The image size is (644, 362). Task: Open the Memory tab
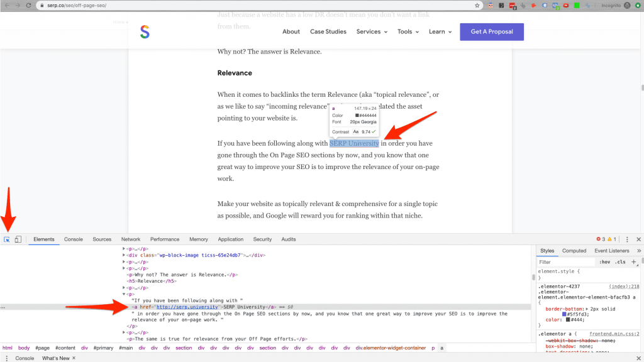[x=198, y=239]
